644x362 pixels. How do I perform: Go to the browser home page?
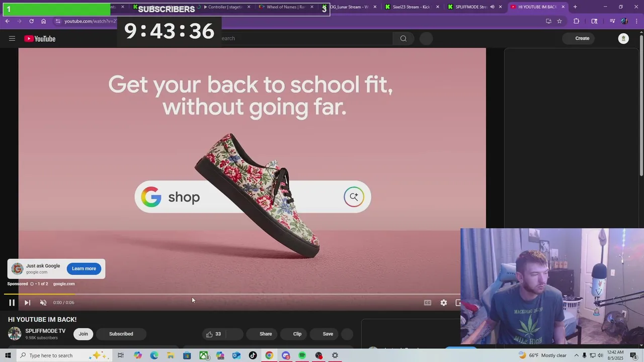pyautogui.click(x=43, y=21)
